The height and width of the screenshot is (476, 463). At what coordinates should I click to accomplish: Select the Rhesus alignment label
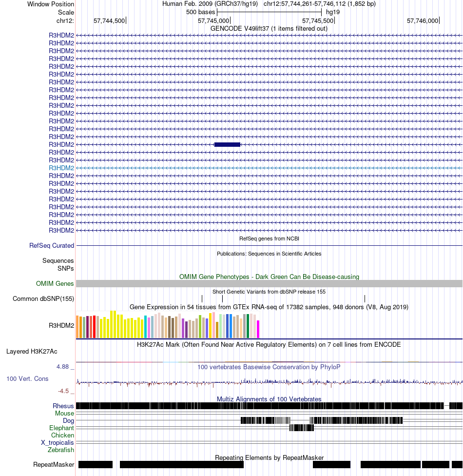coord(63,406)
